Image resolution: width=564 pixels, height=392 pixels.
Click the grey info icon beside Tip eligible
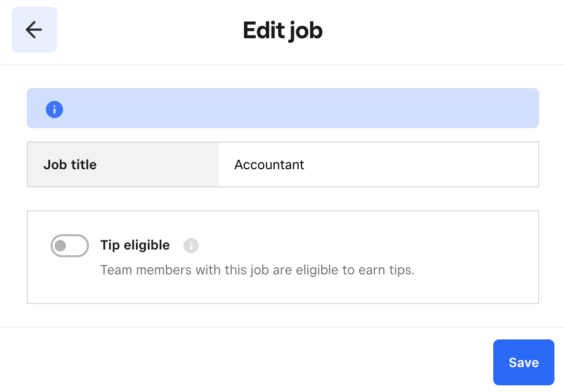[191, 245]
